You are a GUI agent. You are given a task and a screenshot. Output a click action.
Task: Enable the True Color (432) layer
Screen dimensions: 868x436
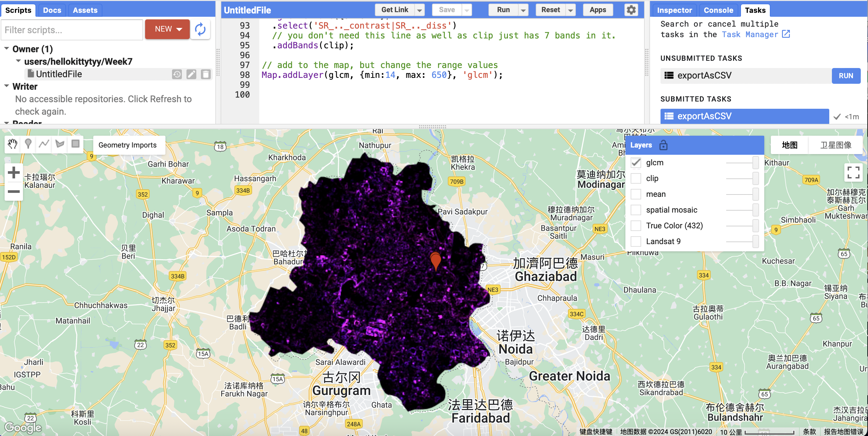point(636,226)
